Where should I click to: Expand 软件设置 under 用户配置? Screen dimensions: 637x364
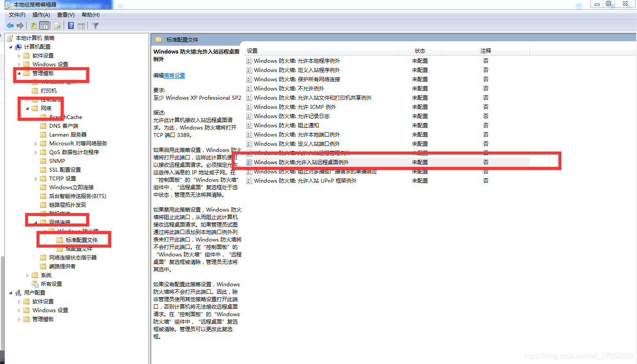tap(19, 301)
